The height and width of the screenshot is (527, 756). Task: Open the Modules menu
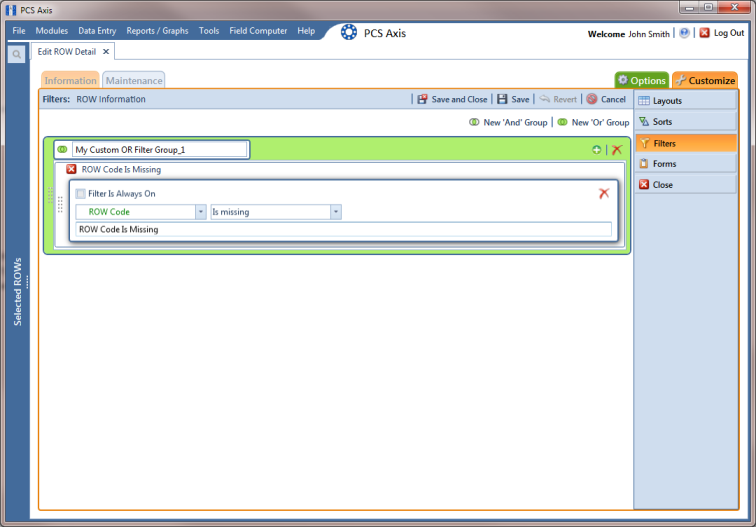(x=52, y=31)
